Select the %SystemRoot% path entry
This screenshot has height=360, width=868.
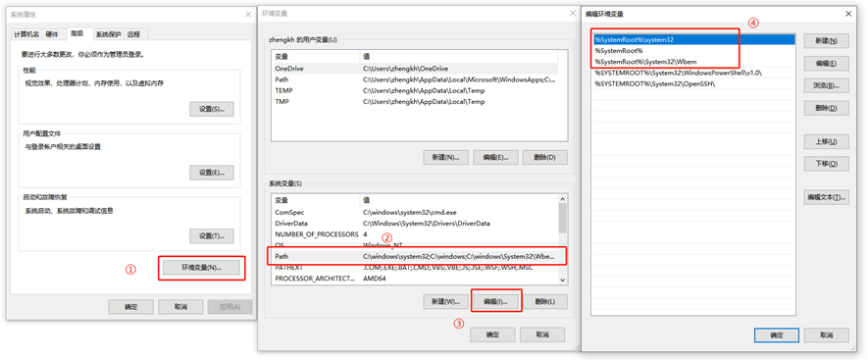click(x=693, y=50)
